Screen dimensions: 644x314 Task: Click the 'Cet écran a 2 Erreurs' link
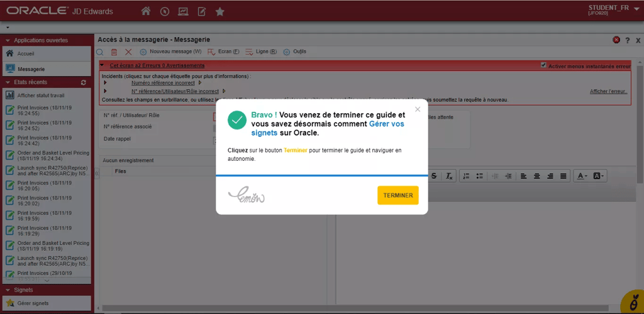click(x=157, y=65)
